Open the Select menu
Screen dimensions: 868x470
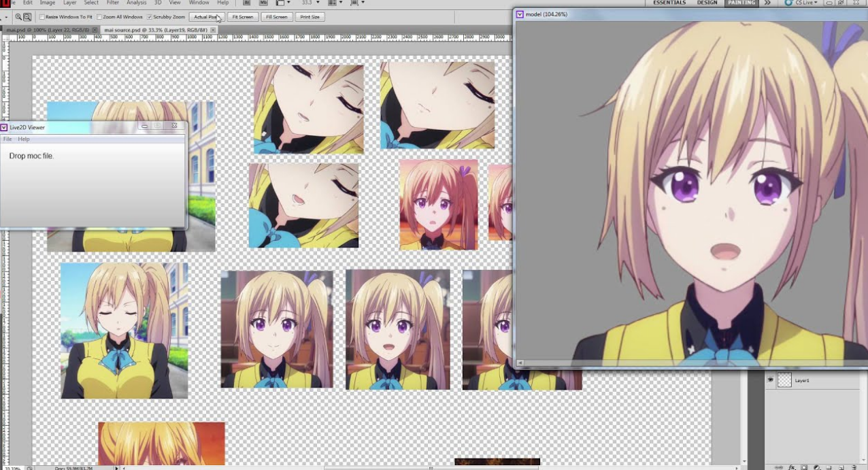point(91,3)
